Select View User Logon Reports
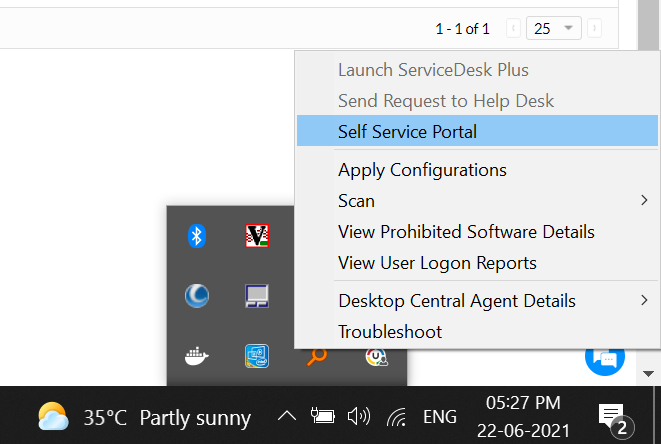Image resolution: width=661 pixels, height=444 pixels. [x=477, y=263]
